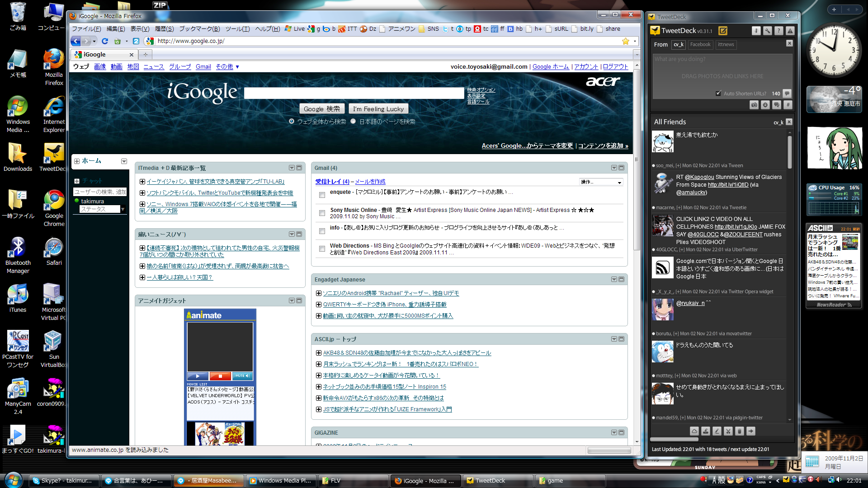Expand the first ITmedia TU-LAB article entry
This screenshot has height=488, width=868.
142,182
